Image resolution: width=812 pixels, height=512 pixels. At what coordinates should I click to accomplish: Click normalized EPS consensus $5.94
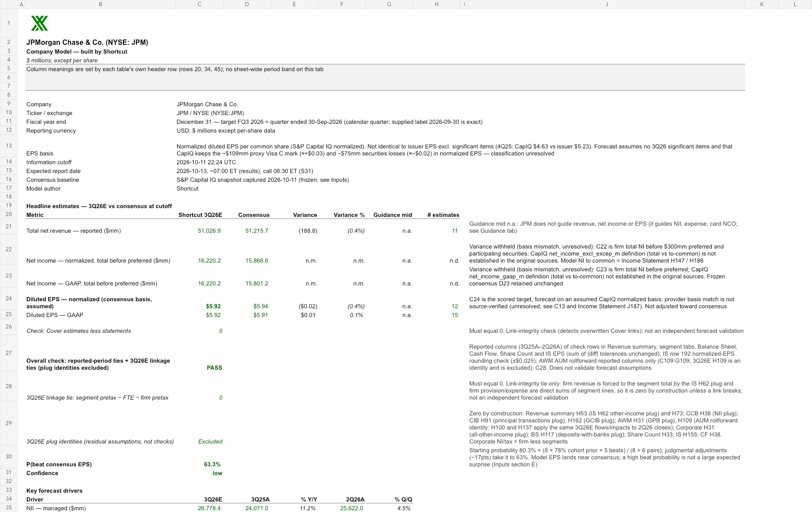[x=261, y=306]
